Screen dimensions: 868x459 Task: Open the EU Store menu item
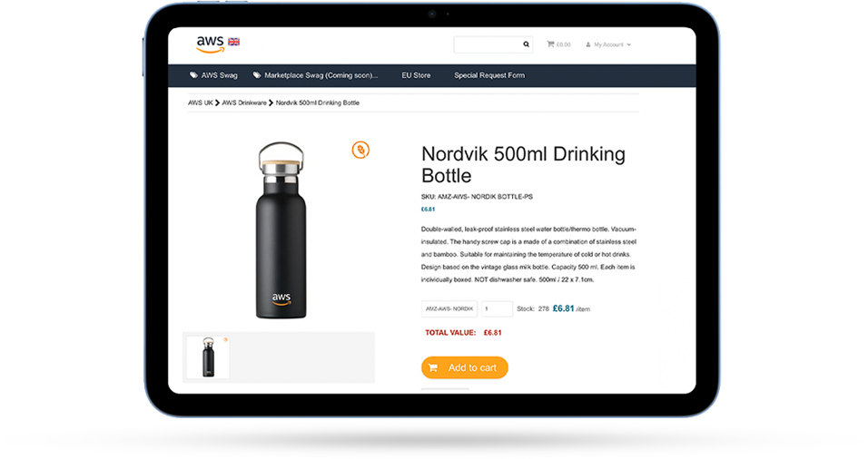coord(416,75)
